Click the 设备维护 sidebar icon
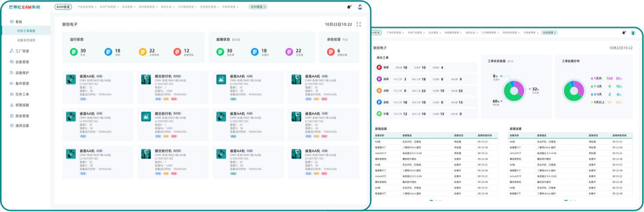Screen dimensions: 644x212 tap(12, 73)
